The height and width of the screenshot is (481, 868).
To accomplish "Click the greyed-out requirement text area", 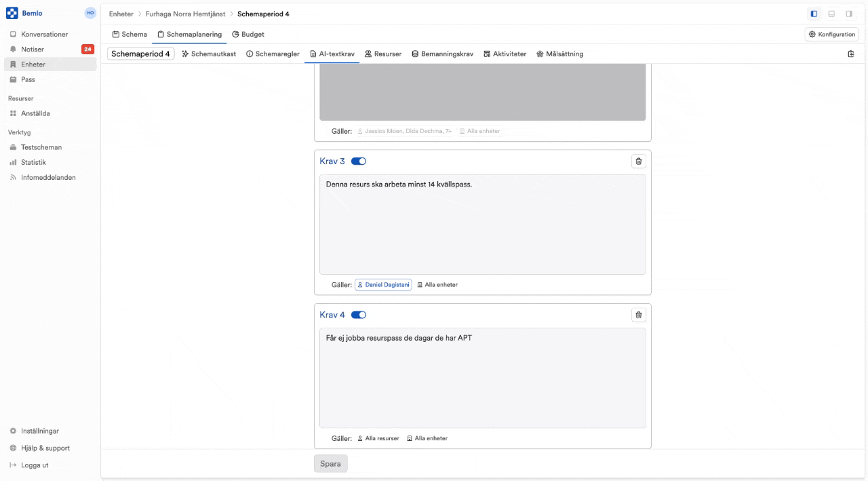I will (483, 92).
